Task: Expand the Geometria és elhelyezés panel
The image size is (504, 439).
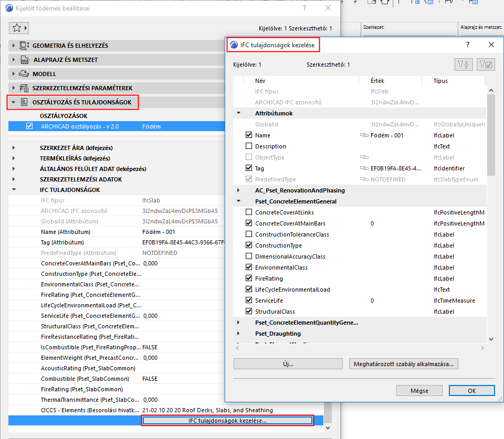Action: 14,46
